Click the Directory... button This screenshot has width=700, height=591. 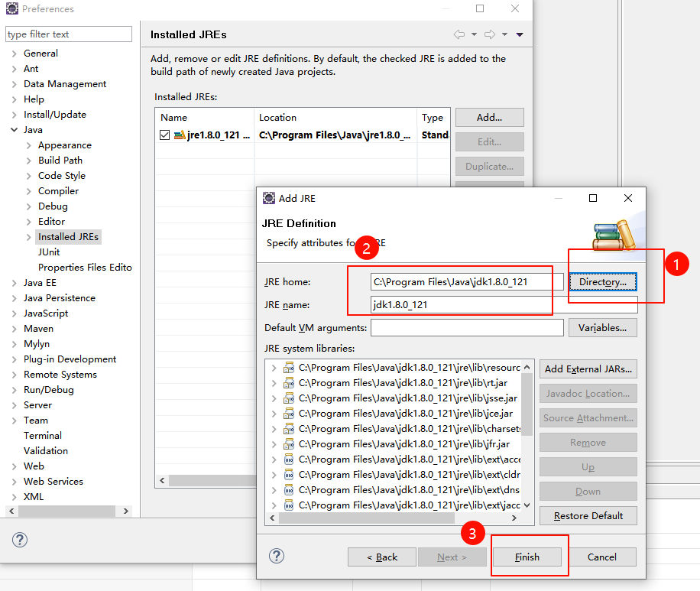[x=603, y=282]
